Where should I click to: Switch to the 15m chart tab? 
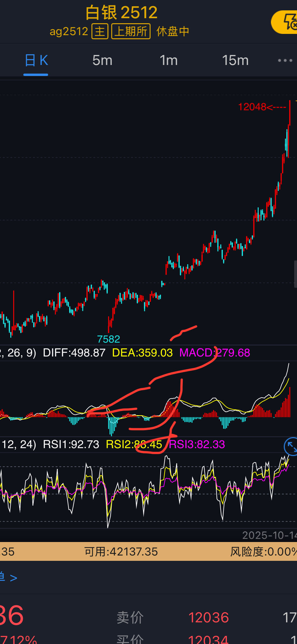click(x=235, y=60)
